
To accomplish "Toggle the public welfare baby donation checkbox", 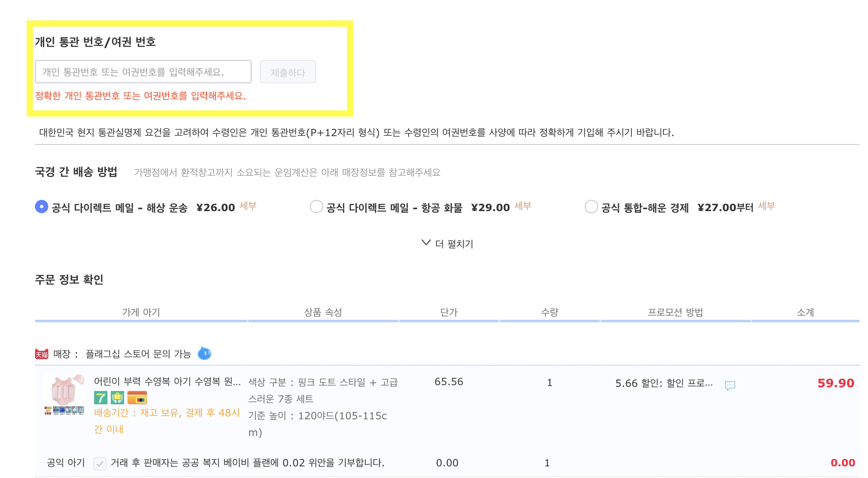I will tap(100, 463).
